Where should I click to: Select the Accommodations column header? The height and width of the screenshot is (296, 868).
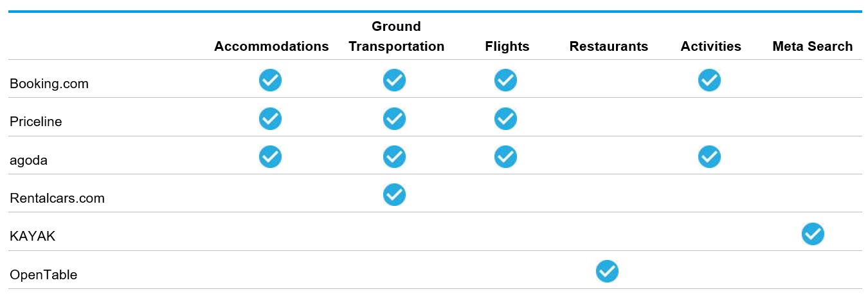tap(271, 46)
